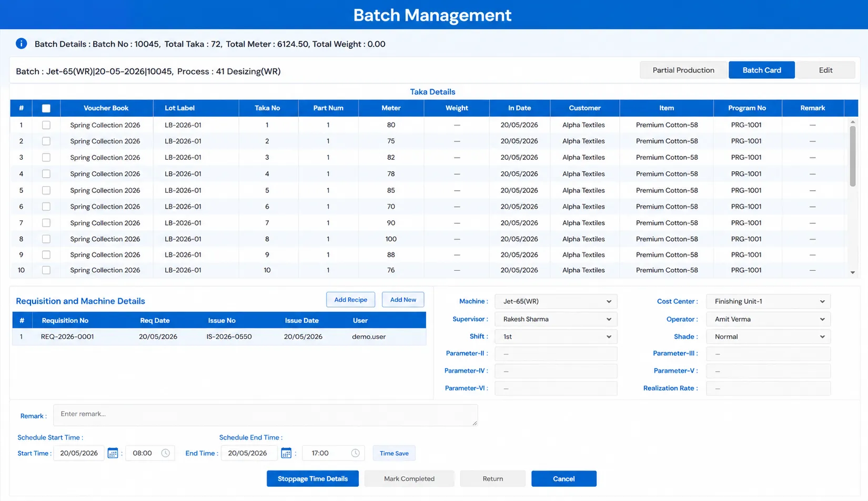Switch to Partial Production tab
The image size is (868, 501).
click(683, 70)
